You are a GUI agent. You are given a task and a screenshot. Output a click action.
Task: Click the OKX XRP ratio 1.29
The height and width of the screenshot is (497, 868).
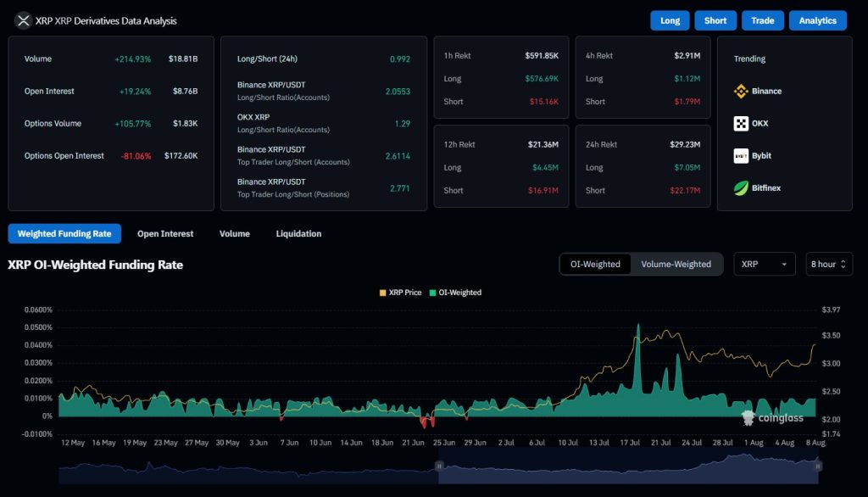pos(403,124)
